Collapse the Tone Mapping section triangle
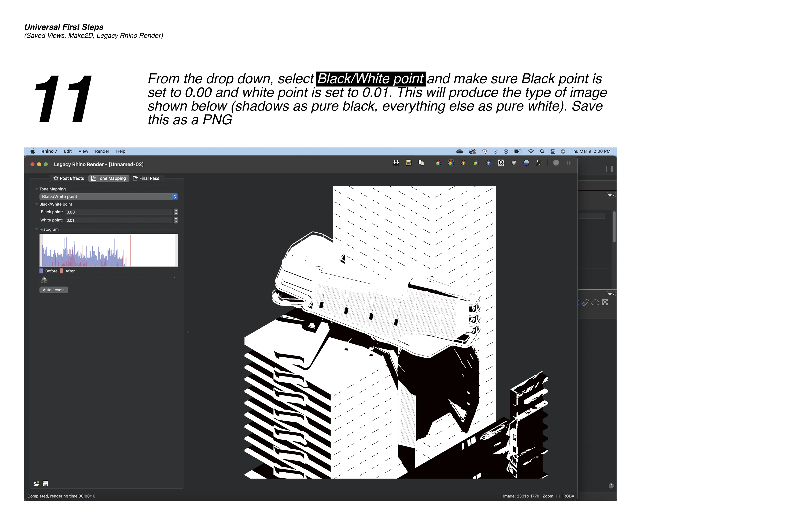The image size is (812, 525). (x=37, y=189)
